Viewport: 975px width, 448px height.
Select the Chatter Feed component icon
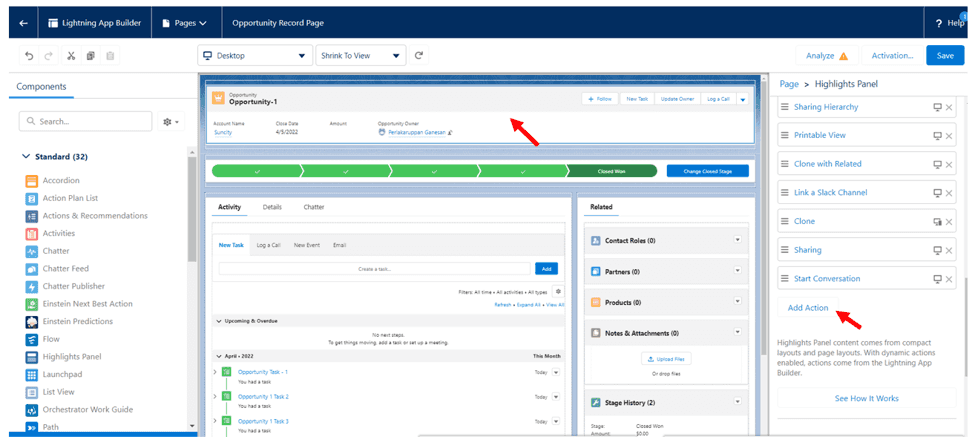32,269
